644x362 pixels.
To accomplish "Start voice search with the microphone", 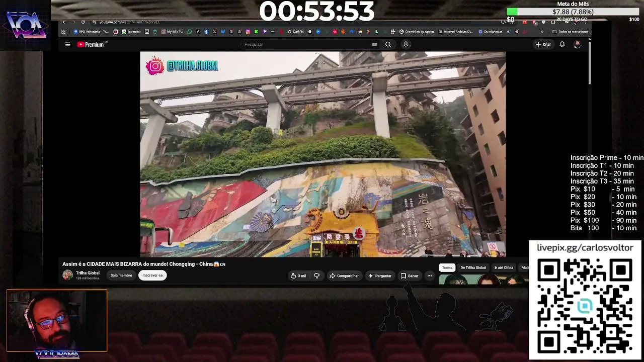I will [x=406, y=44].
